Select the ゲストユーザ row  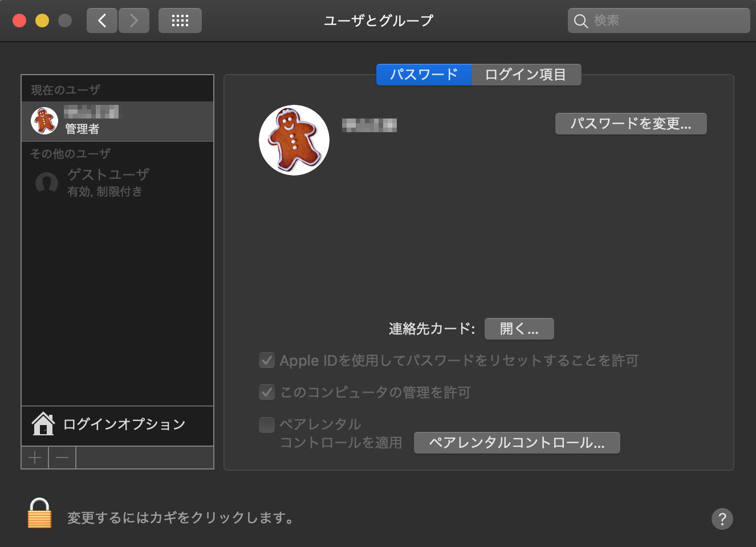click(117, 183)
